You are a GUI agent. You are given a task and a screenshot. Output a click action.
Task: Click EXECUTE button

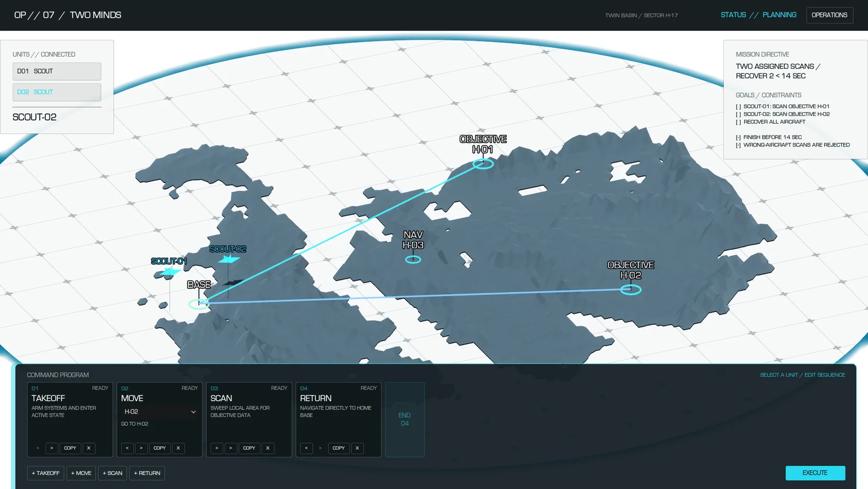(815, 473)
